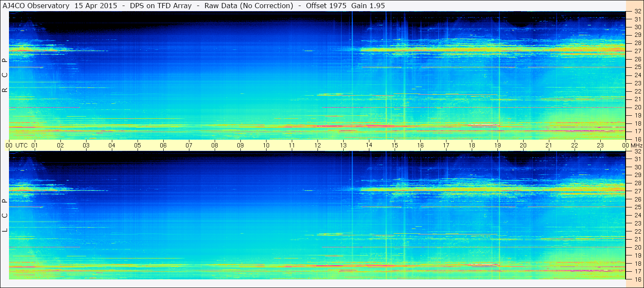Select the '15 Apr 2015' date text
The image size is (644, 288).
click(96, 6)
